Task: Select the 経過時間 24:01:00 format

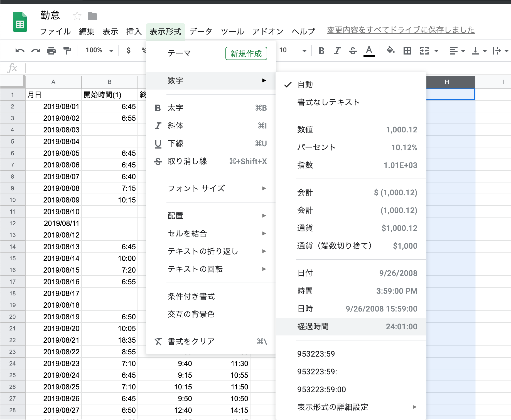Action: click(351, 327)
